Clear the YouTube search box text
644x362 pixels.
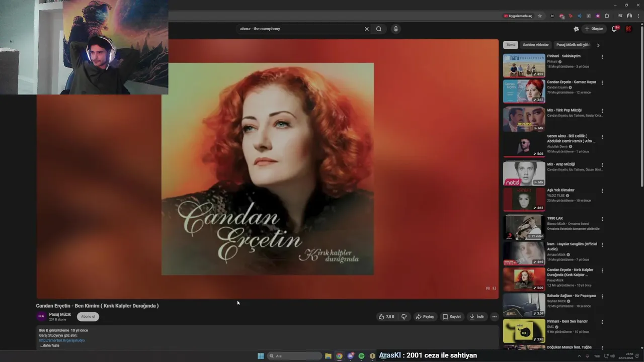pyautogui.click(x=366, y=29)
